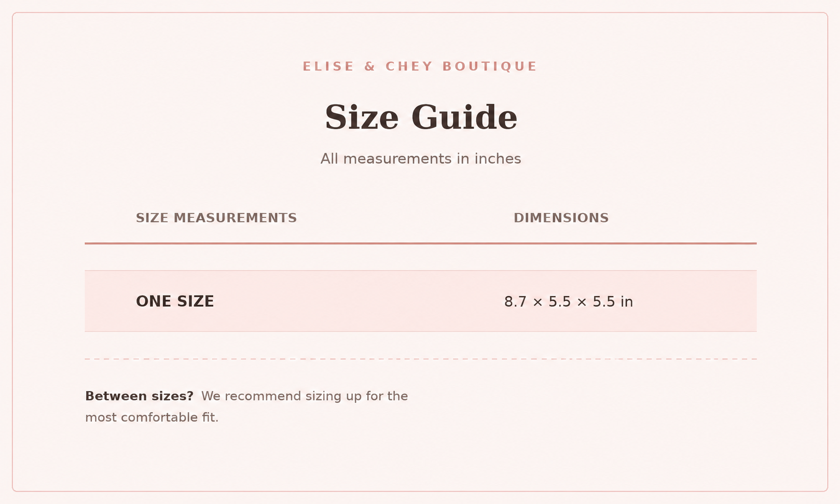Viewport: 840px width, 504px height.
Task: Click the word BOUTIQUE in the brand line
Action: 489,66
